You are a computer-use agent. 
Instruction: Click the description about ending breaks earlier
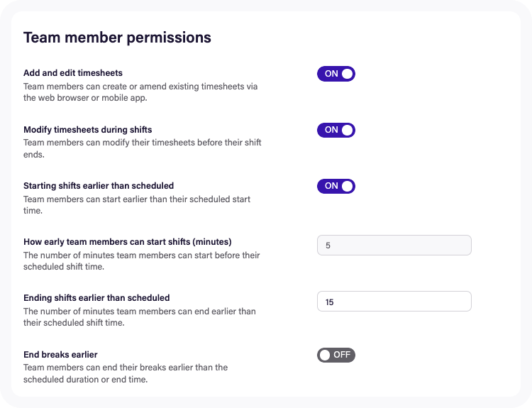(125, 373)
